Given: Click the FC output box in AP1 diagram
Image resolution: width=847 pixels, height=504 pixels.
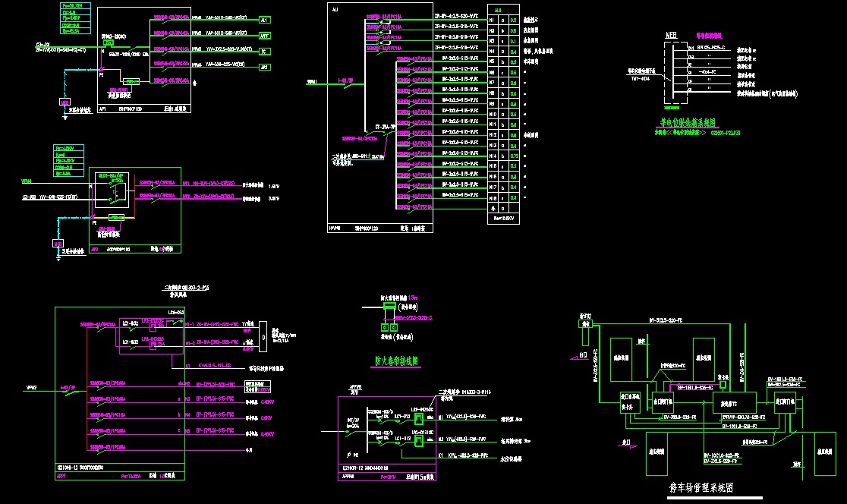Looking at the screenshot, I should [264, 52].
